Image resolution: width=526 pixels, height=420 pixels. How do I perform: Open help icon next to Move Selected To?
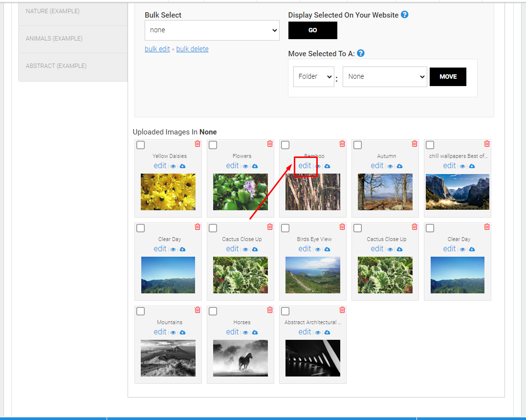pyautogui.click(x=361, y=53)
